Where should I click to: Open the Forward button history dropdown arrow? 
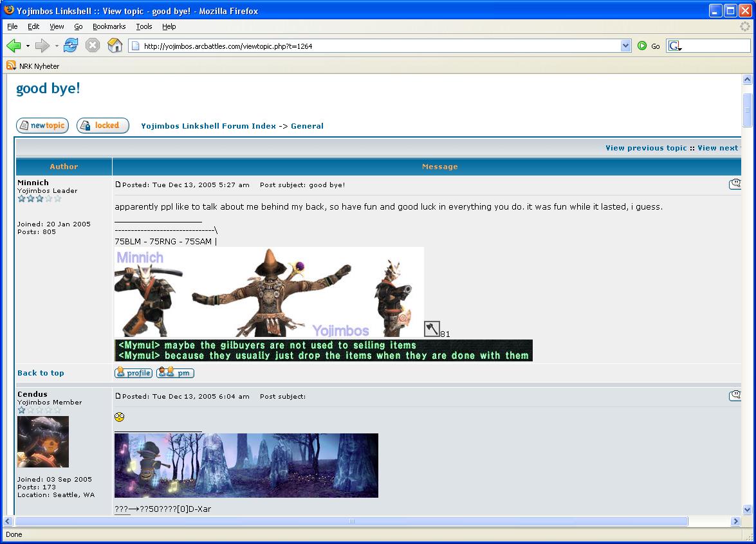[x=57, y=46]
